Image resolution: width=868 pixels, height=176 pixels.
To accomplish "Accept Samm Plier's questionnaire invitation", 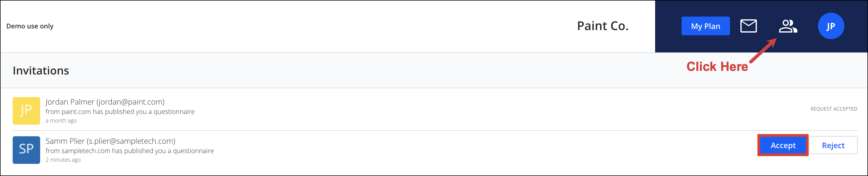I will click(783, 145).
